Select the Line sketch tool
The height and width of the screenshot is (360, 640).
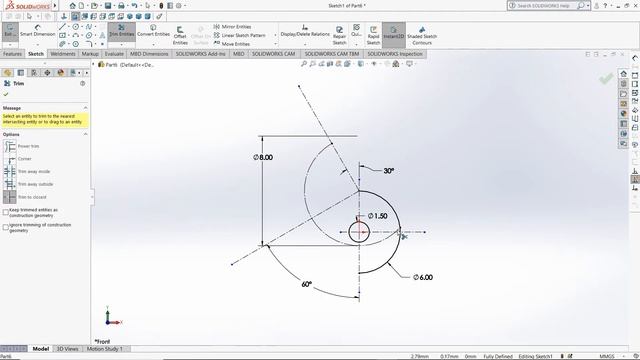click(62, 27)
